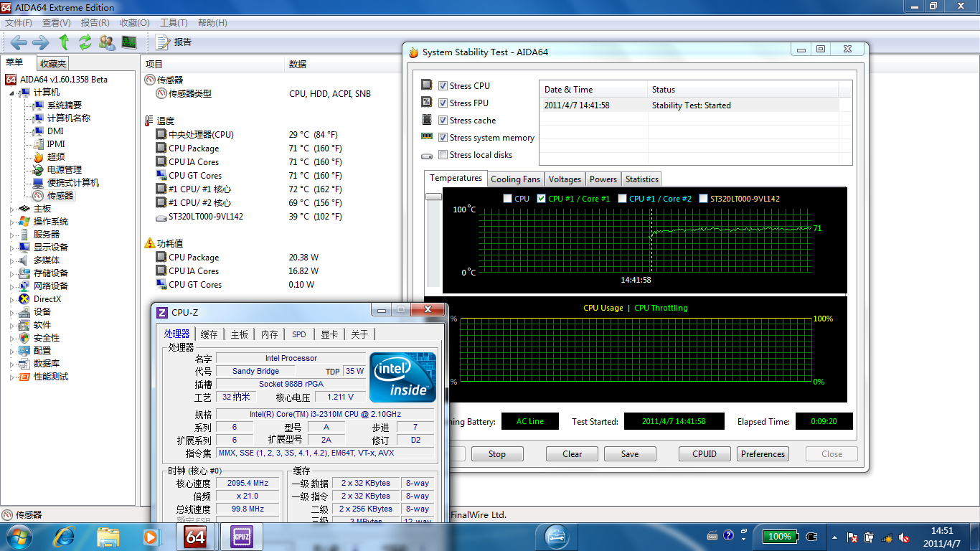Select 传感器 sensor entry in tree

[60, 196]
